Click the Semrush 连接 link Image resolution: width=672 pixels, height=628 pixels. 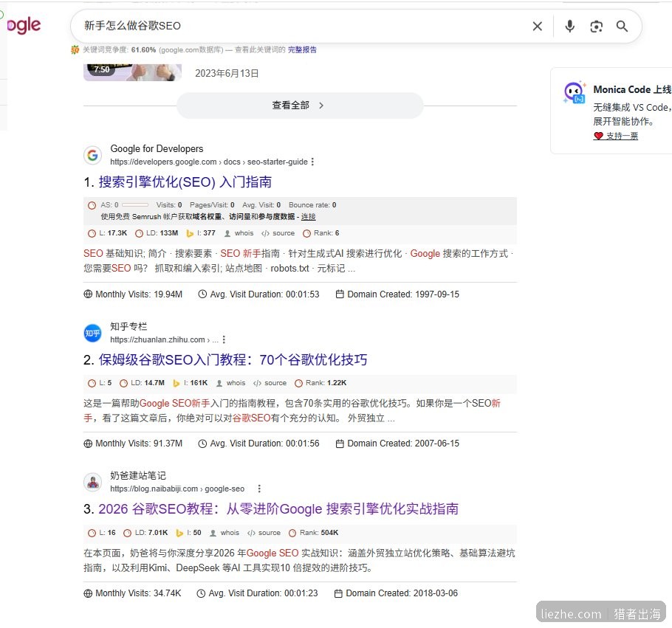(x=308, y=217)
